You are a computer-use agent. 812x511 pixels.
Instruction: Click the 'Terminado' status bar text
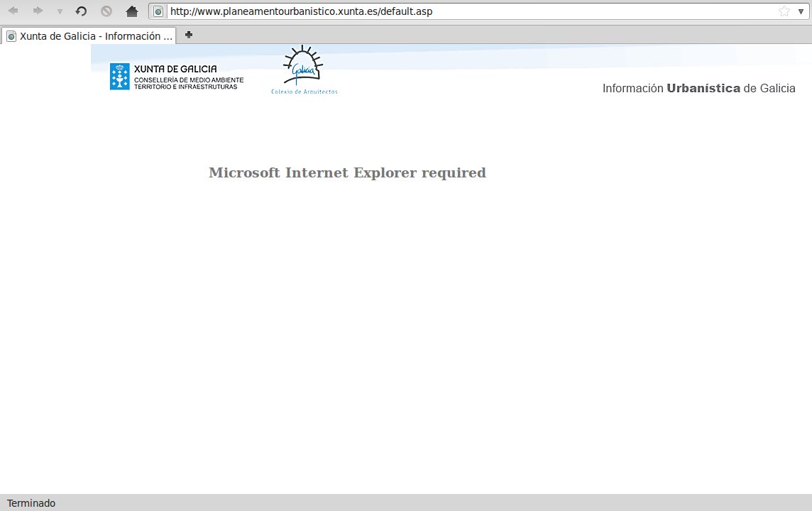(31, 502)
